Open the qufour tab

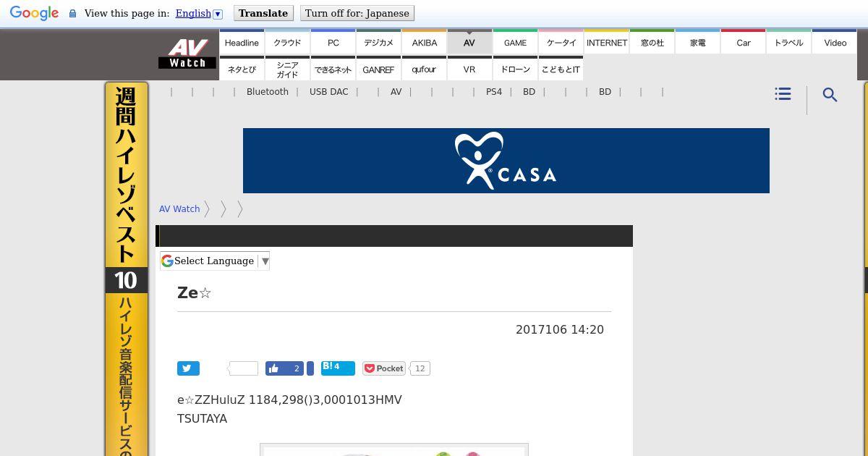425,69
